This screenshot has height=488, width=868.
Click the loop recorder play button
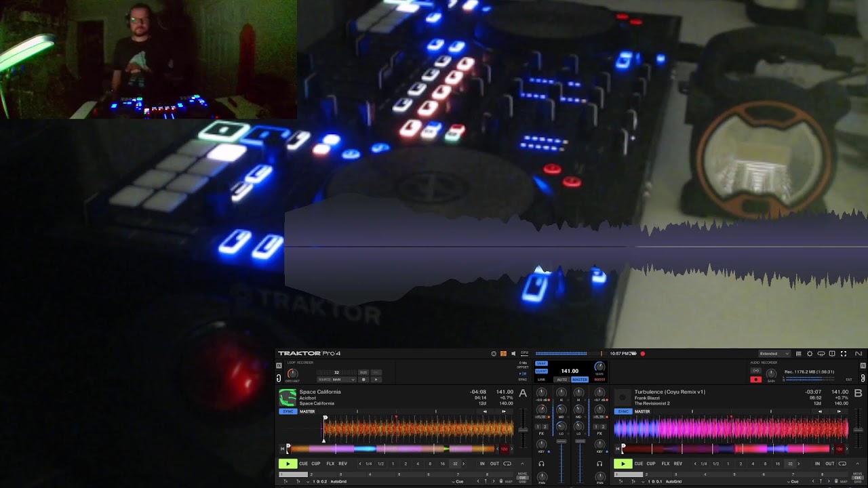click(x=376, y=380)
